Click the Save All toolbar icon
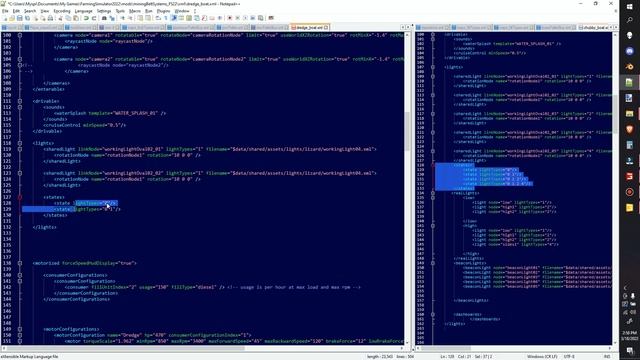Screen dimensions: 640x360 tap(27, 18)
